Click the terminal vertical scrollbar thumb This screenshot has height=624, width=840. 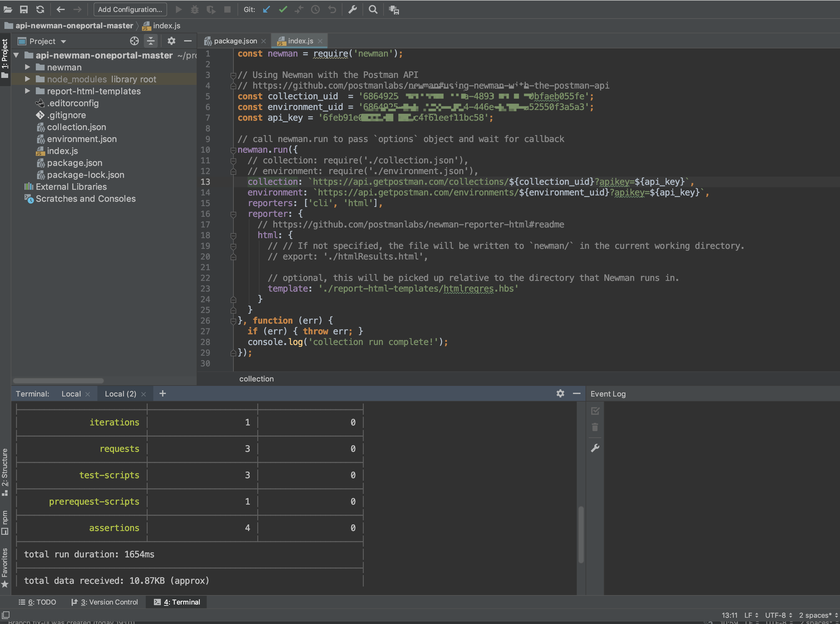[581, 534]
